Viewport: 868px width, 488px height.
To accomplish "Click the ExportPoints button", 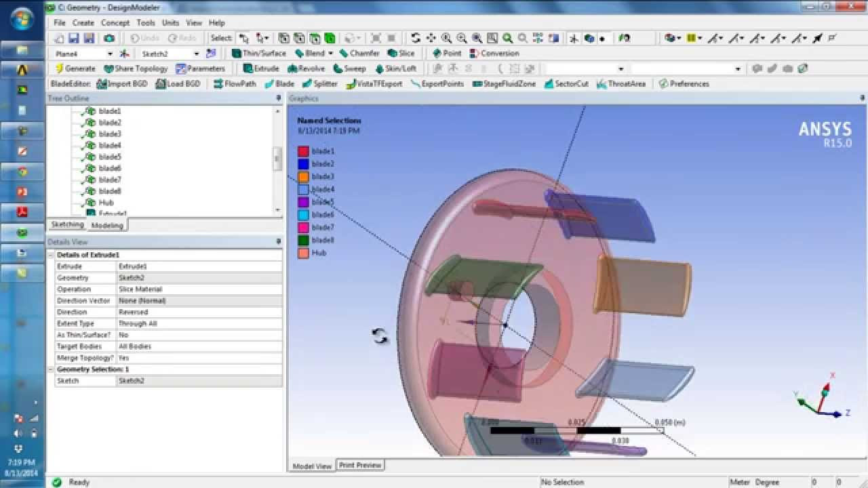I will pos(437,84).
